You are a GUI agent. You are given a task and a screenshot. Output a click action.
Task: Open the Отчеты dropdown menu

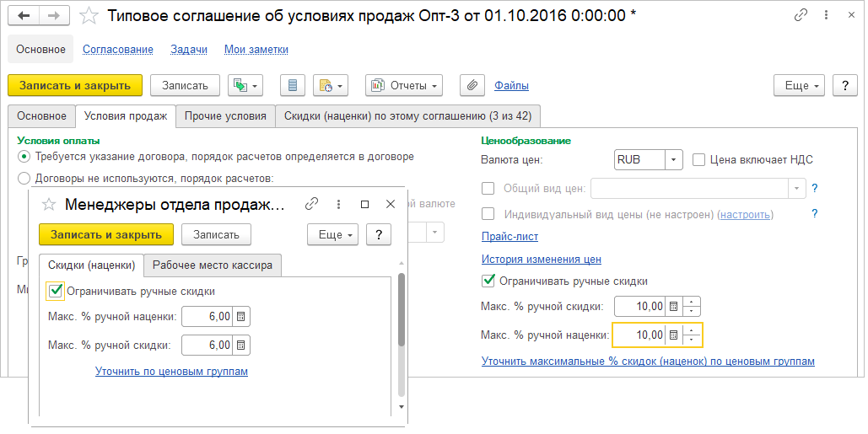(404, 85)
